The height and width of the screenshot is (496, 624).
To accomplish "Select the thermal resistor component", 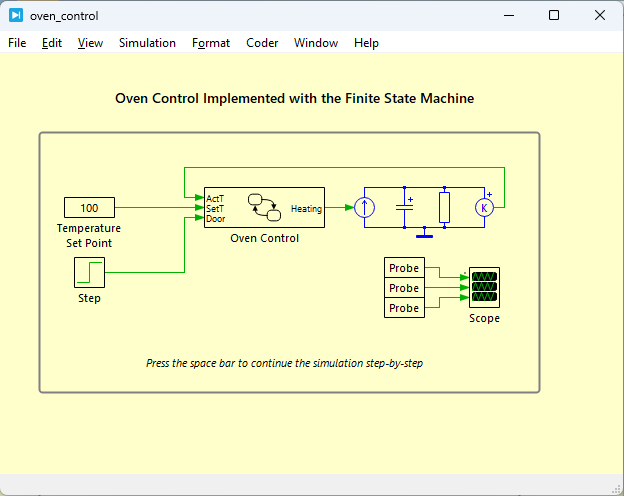I will point(445,207).
